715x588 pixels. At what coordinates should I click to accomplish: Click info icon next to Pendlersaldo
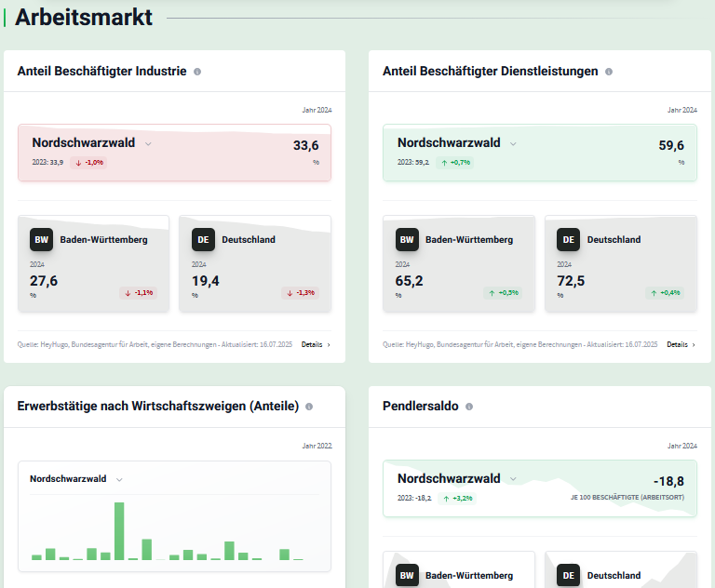pyautogui.click(x=469, y=407)
